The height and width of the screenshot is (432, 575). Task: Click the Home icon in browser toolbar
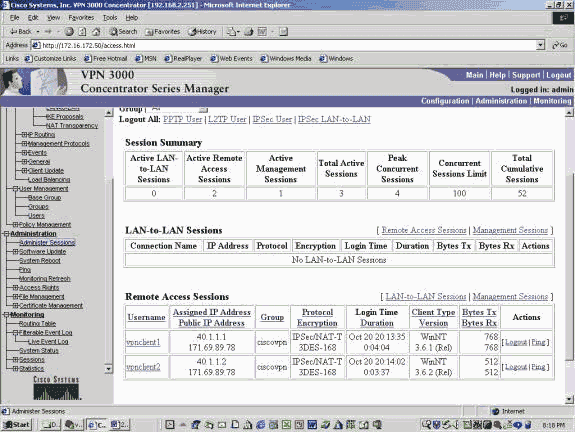(96, 32)
